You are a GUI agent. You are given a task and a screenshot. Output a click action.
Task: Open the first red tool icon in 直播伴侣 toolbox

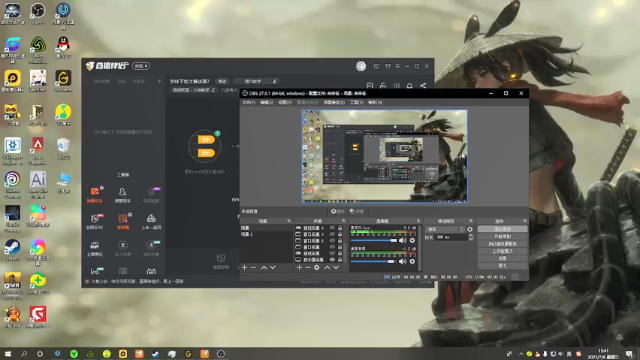[95, 191]
